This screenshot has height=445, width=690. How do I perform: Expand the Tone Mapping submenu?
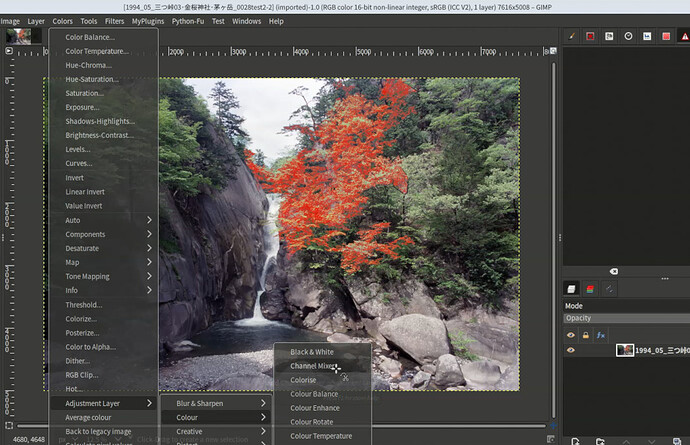coord(104,276)
